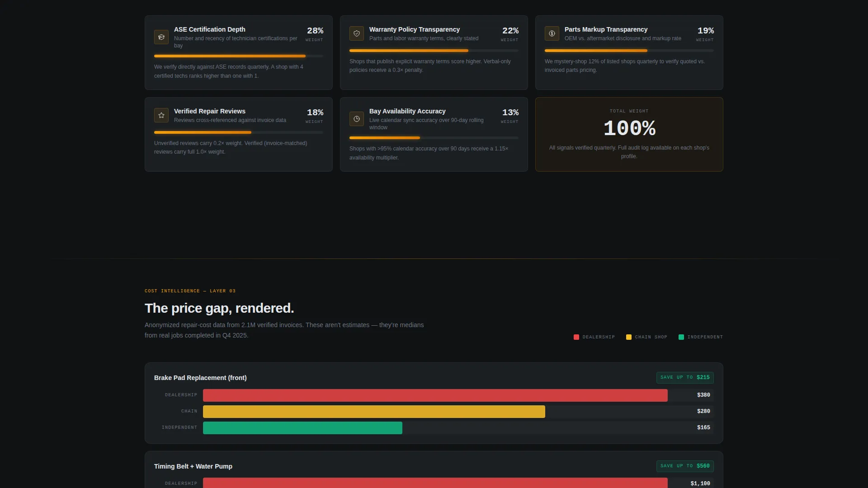
Task: Click the Bay Availability 13% progress bar
Action: pyautogui.click(x=434, y=138)
